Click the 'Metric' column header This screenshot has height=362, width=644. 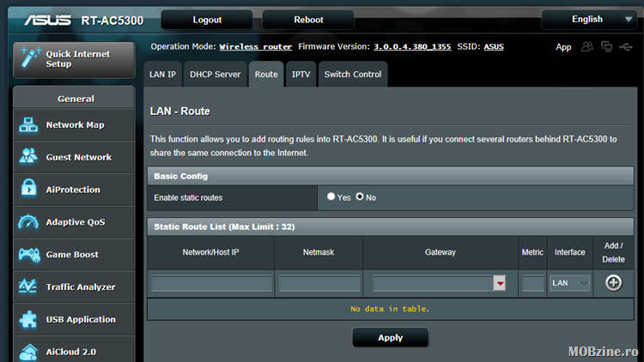[532, 252]
